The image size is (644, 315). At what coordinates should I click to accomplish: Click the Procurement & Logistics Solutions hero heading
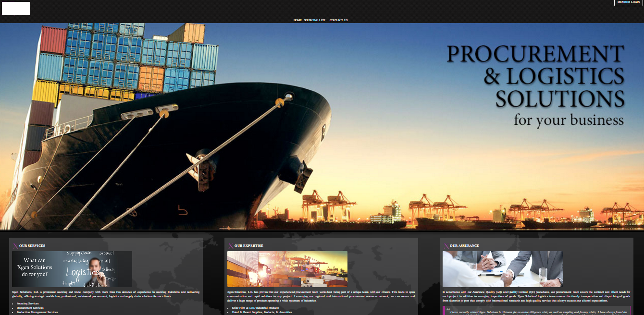535,77
